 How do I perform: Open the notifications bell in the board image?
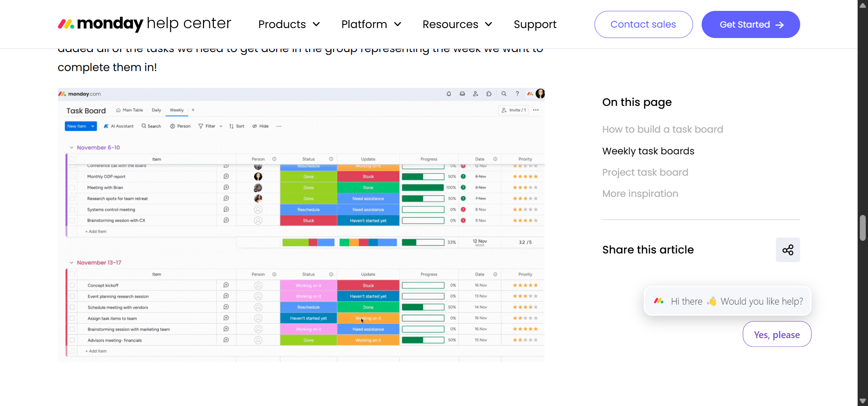click(x=449, y=94)
